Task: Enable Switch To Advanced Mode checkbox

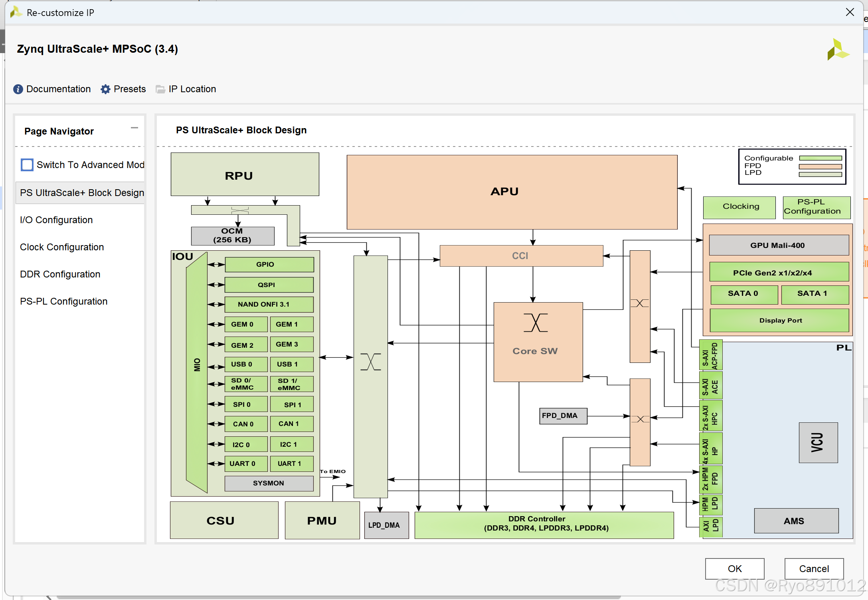Action: (27, 165)
